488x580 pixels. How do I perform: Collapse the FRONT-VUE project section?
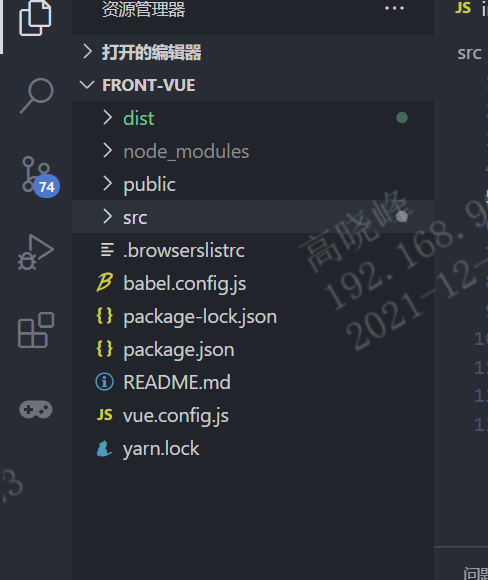click(x=253, y=85)
